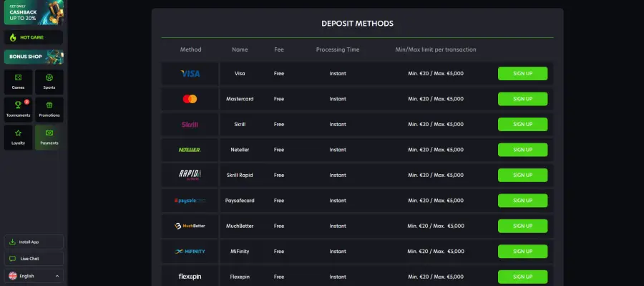The height and width of the screenshot is (286, 644).
Task: Click Sign Up in Paysafecard row
Action: [x=522, y=201]
